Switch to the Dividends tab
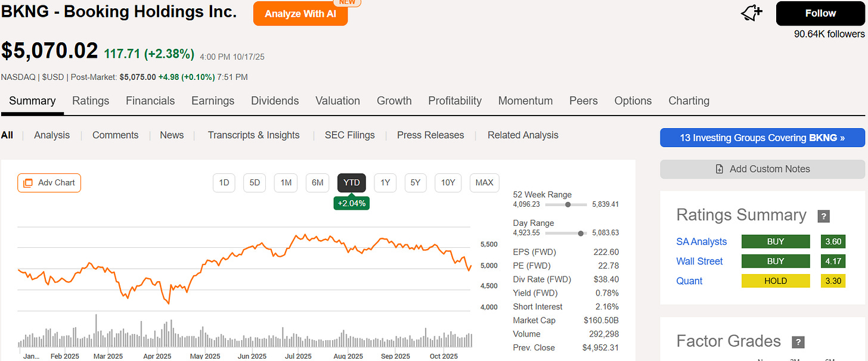 [275, 101]
